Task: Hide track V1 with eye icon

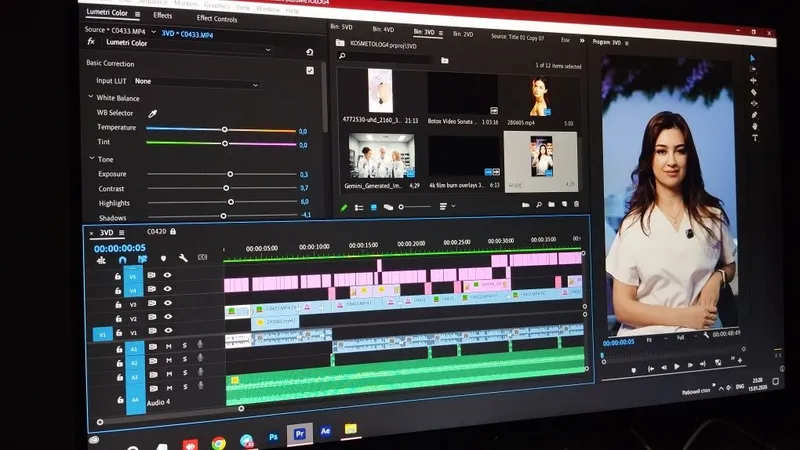Action: [168, 331]
